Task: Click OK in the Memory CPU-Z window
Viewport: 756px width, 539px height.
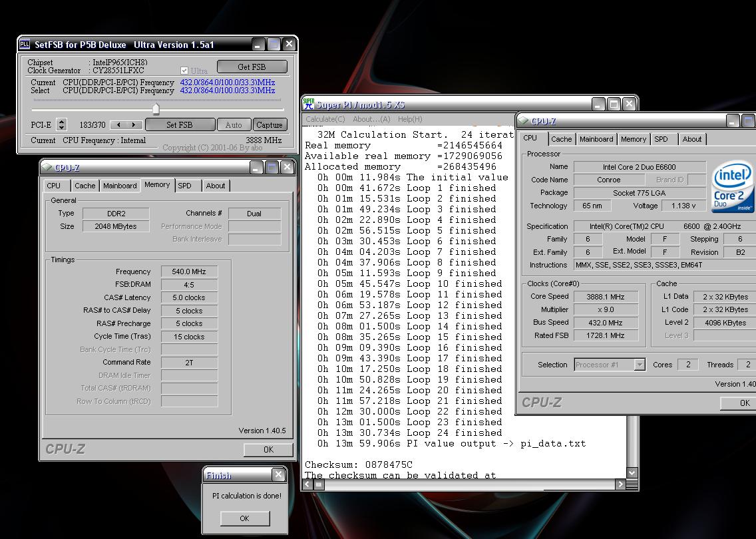Action: [268, 449]
